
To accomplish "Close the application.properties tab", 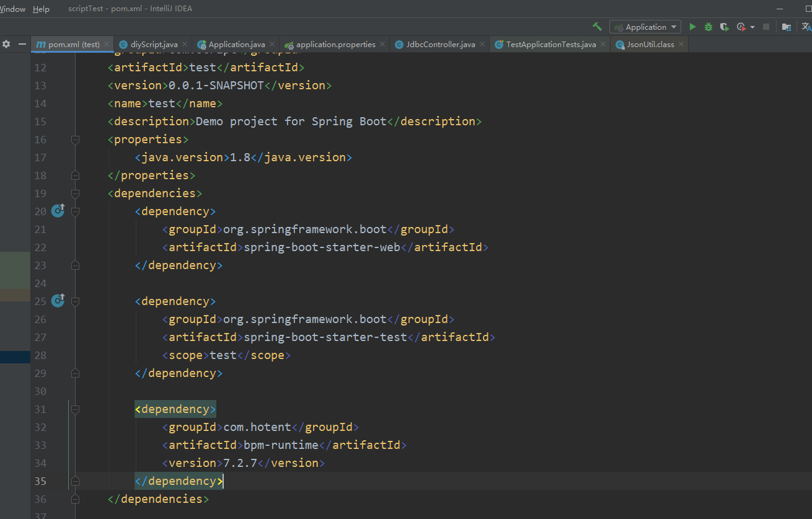I will tap(382, 44).
